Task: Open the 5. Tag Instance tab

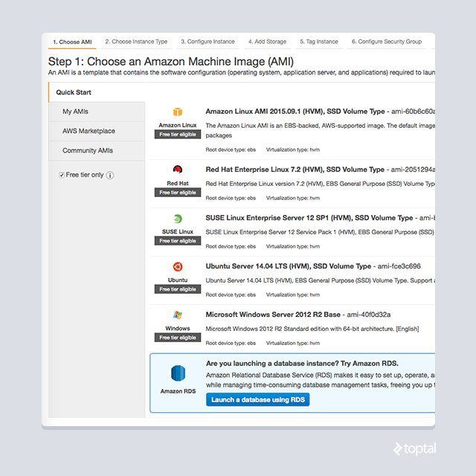Action: [319, 42]
